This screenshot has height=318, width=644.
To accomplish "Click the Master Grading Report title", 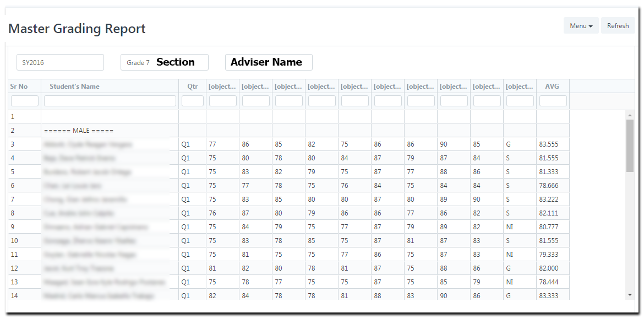I will [x=77, y=29].
